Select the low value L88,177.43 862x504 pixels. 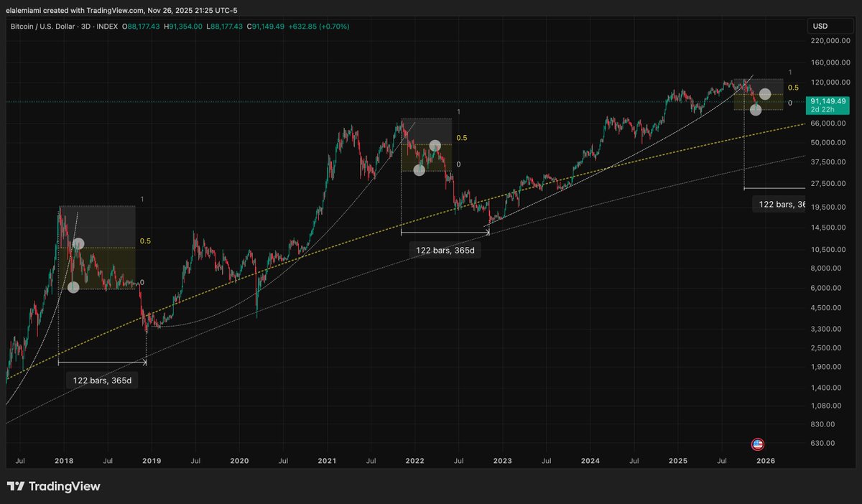click(x=225, y=27)
